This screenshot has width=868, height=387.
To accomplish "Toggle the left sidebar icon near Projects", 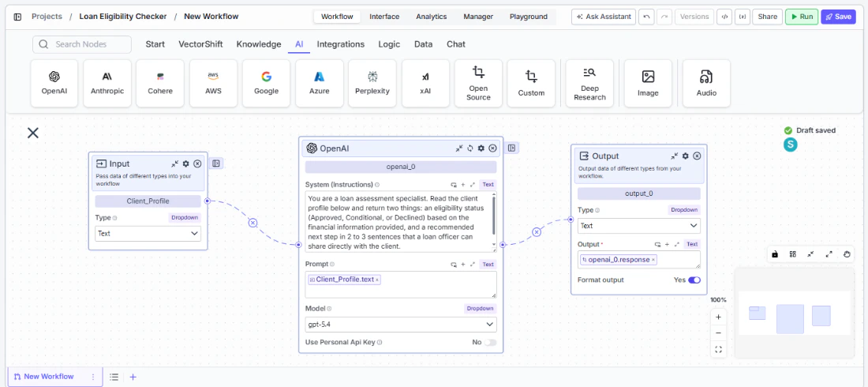I will click(x=17, y=17).
